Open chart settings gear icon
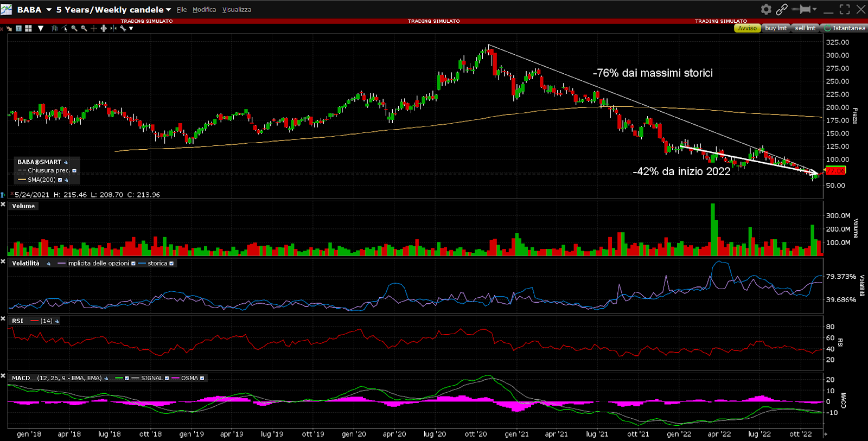 [x=766, y=9]
